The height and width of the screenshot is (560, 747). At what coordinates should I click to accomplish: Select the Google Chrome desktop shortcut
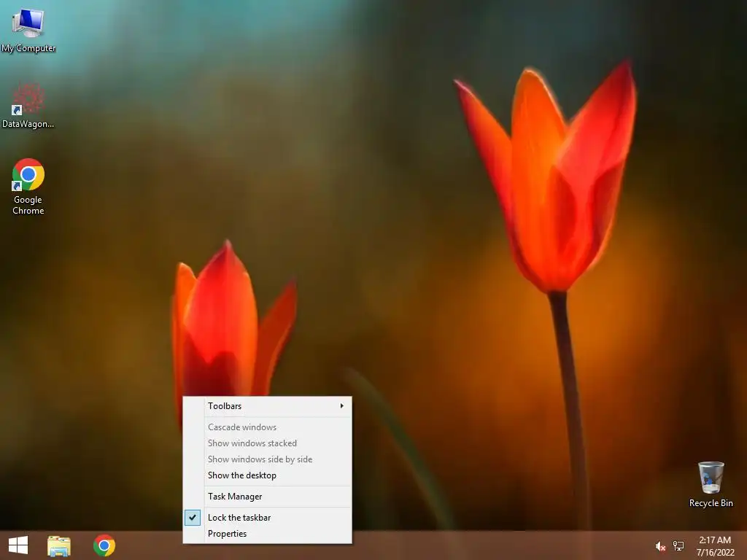pyautogui.click(x=28, y=187)
